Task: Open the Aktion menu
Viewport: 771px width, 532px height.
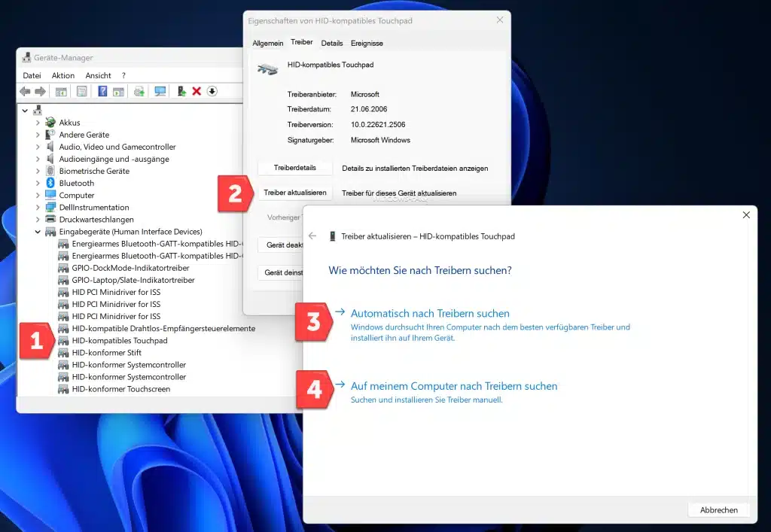Action: 63,76
